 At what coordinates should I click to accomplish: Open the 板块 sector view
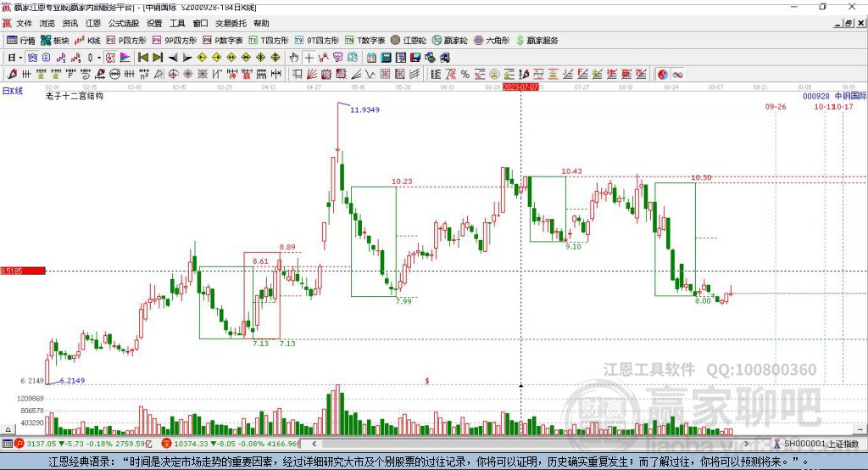click(x=55, y=41)
